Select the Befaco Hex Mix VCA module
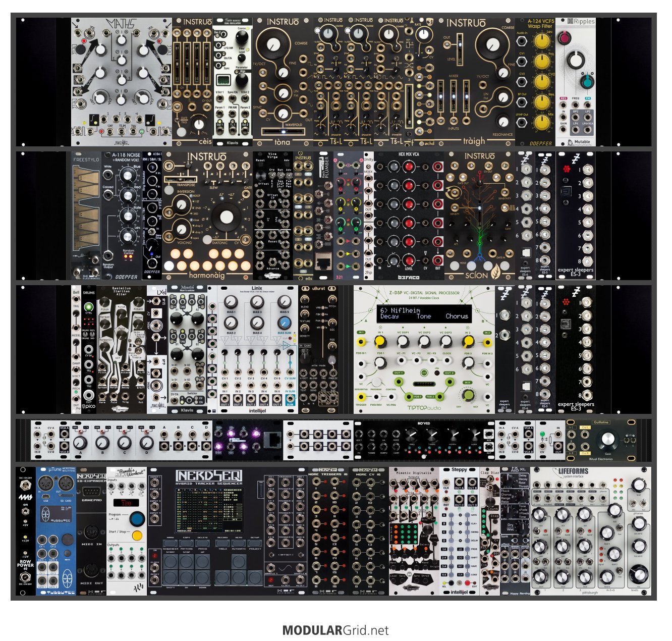This screenshot has width=672, height=641. 409,216
